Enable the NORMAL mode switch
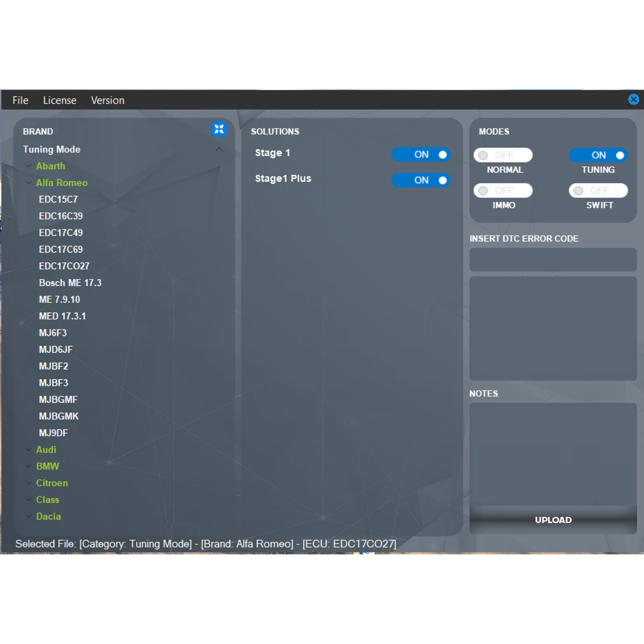The height and width of the screenshot is (644, 644). [x=503, y=155]
